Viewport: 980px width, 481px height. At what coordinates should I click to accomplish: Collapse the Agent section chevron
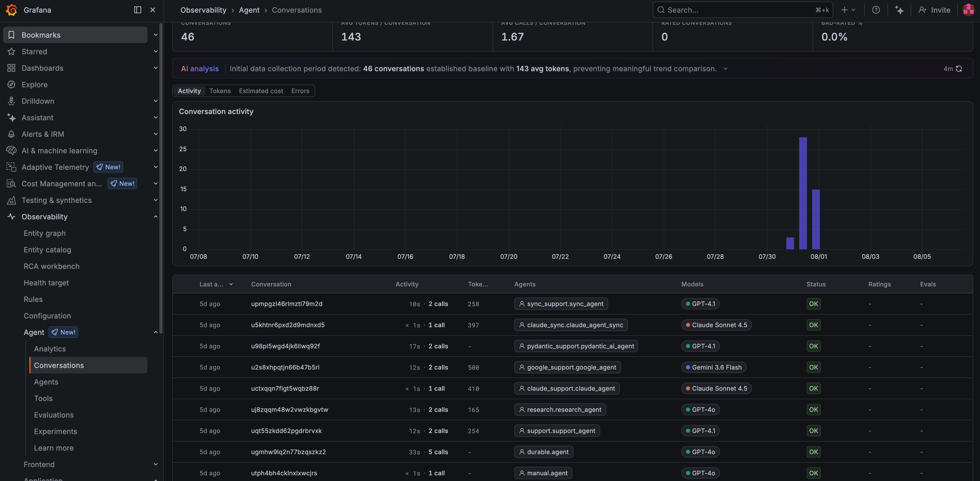pos(156,332)
